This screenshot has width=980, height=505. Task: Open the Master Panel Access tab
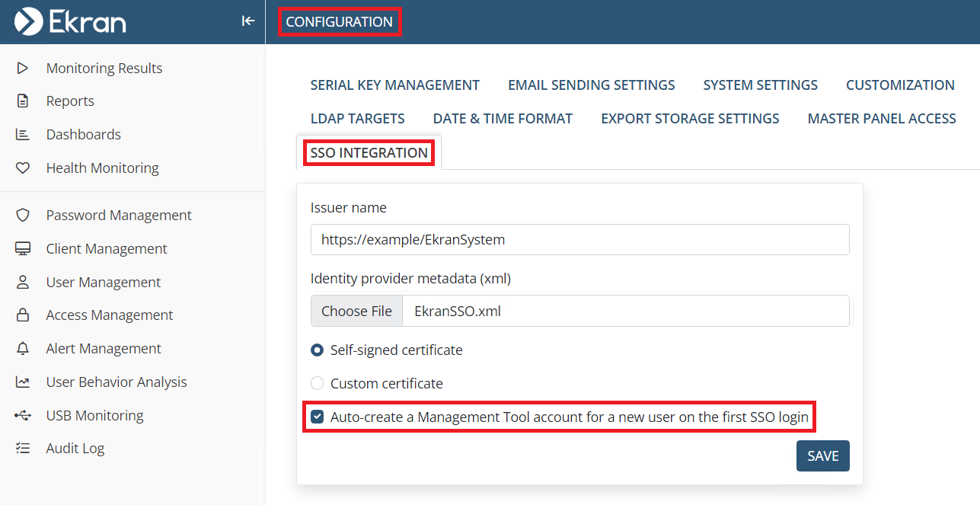coord(881,119)
